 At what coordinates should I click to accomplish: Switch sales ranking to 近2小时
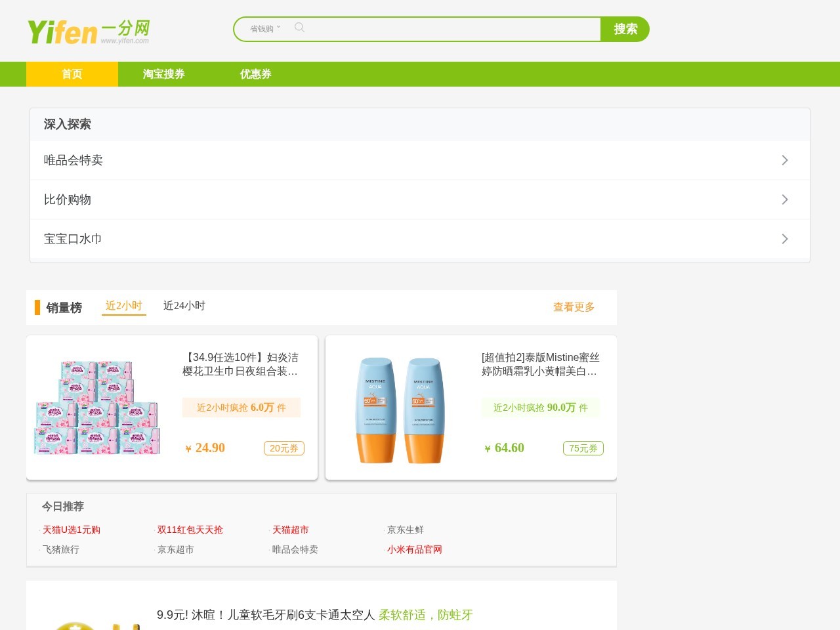(x=123, y=306)
